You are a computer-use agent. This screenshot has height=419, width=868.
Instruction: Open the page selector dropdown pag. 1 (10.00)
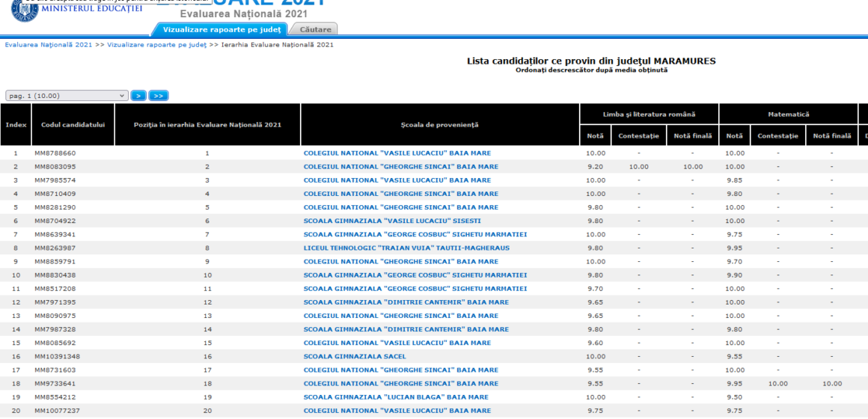point(67,96)
